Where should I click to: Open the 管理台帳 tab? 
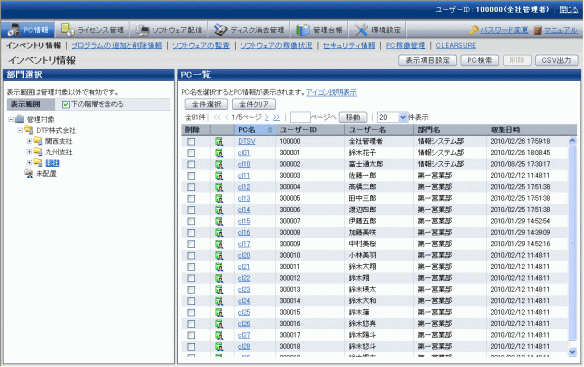319,29
